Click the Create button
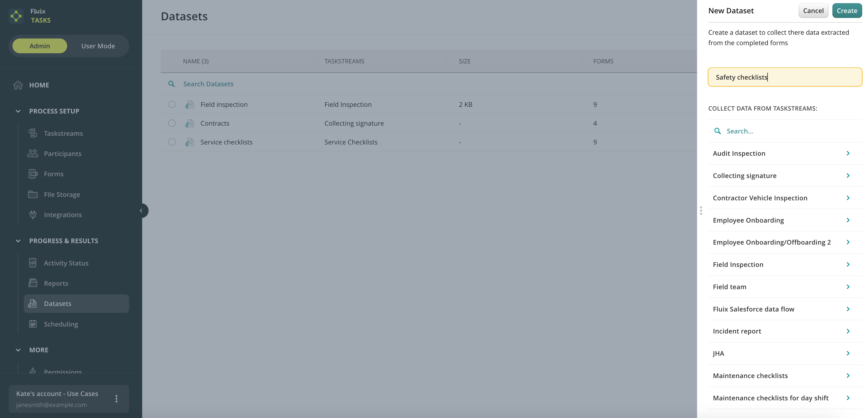This screenshot has height=418, width=868. pyautogui.click(x=847, y=10)
